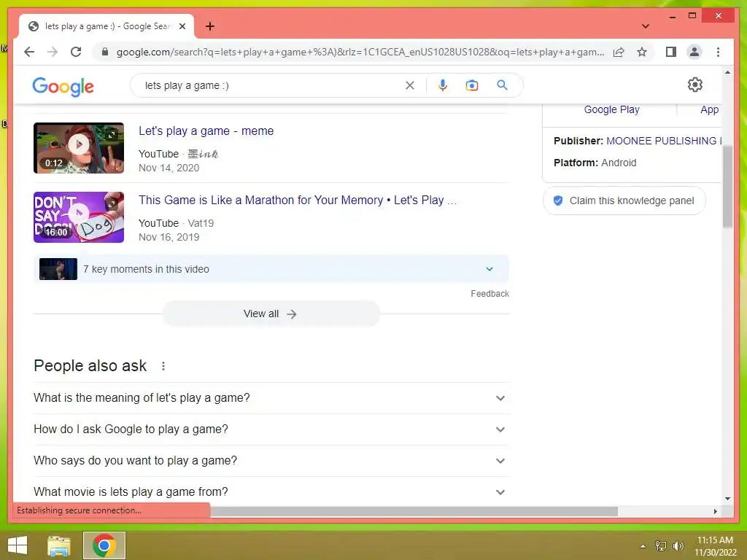Click the browser forward arrow

(x=53, y=52)
